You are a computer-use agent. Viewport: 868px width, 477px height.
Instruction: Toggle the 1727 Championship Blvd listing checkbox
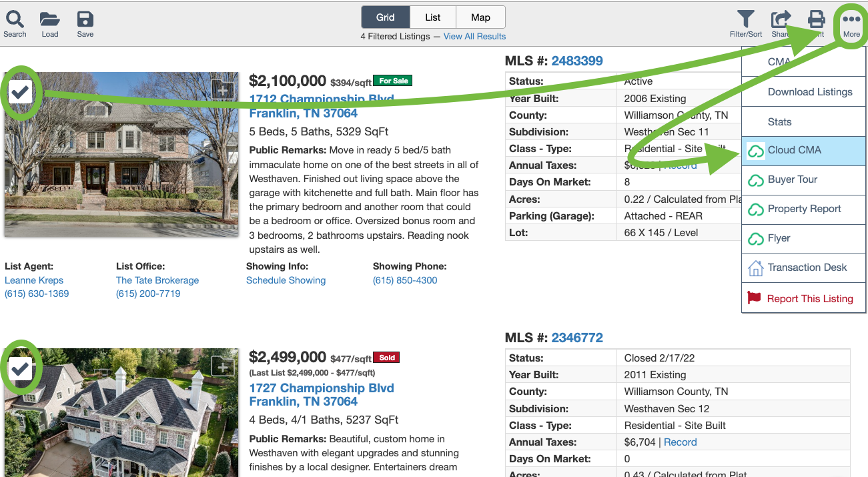click(x=21, y=368)
